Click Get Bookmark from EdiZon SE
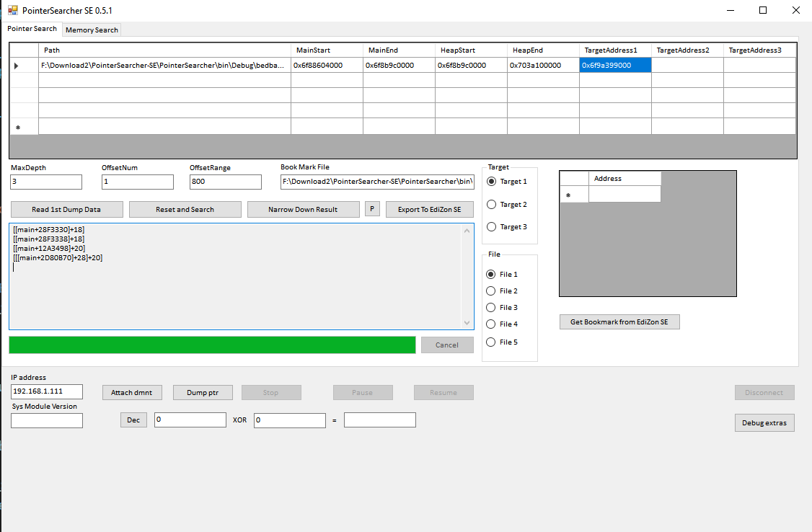 click(x=619, y=322)
